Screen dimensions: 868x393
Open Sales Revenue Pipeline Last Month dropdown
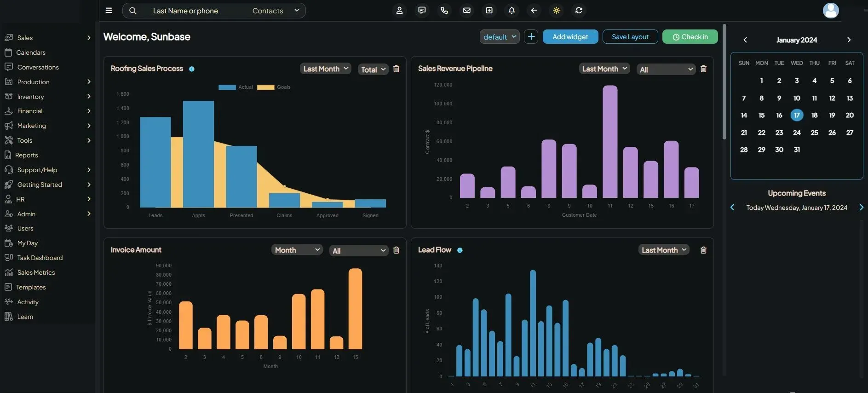click(x=604, y=69)
